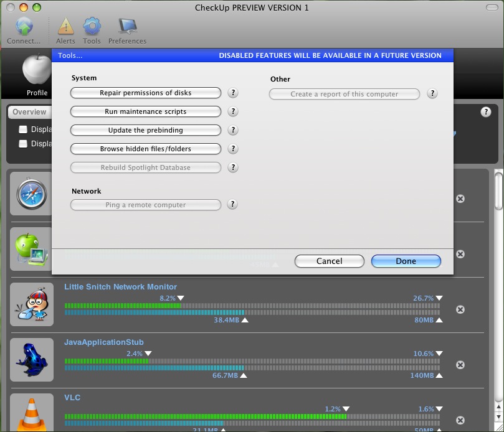Open Preferences toolbar icon
Screen dimensions: 504x432
coord(127,31)
